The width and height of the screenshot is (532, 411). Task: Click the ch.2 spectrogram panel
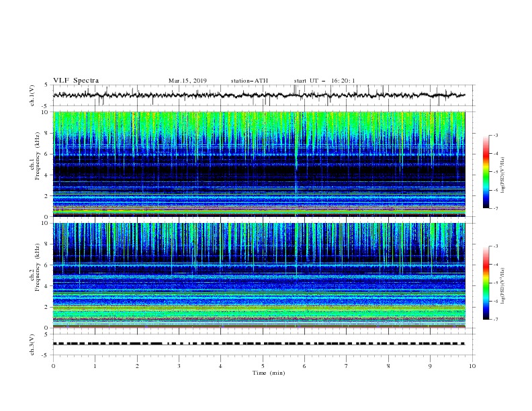point(259,275)
